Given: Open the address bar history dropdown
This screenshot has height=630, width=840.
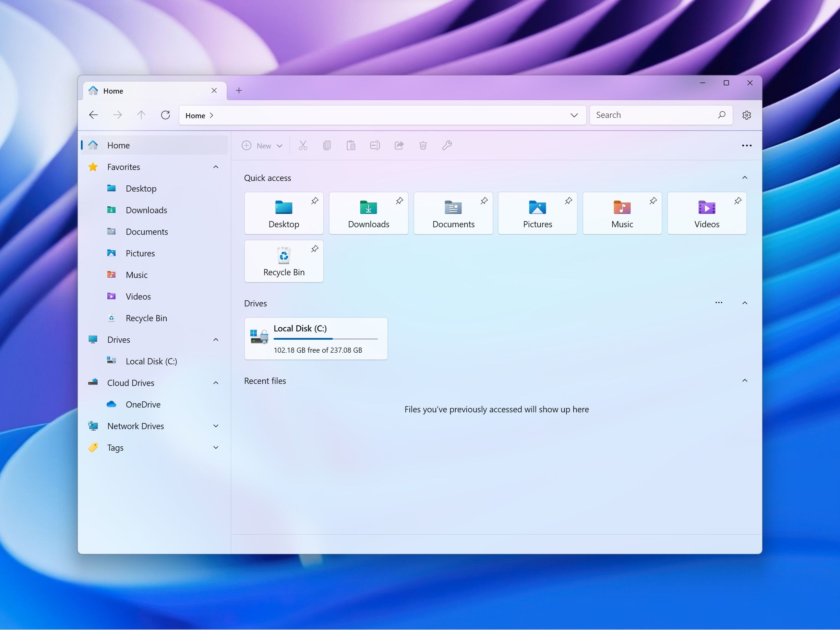Looking at the screenshot, I should (x=574, y=116).
